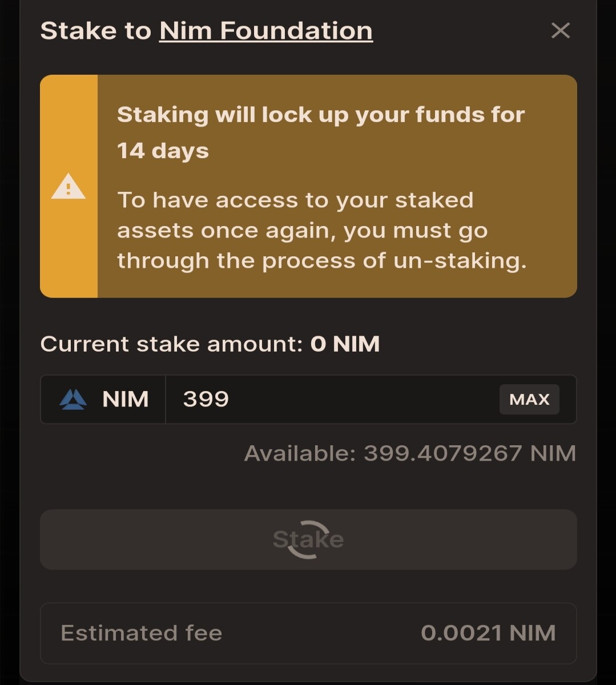Click the 0 NIM current stake value

[x=345, y=344]
